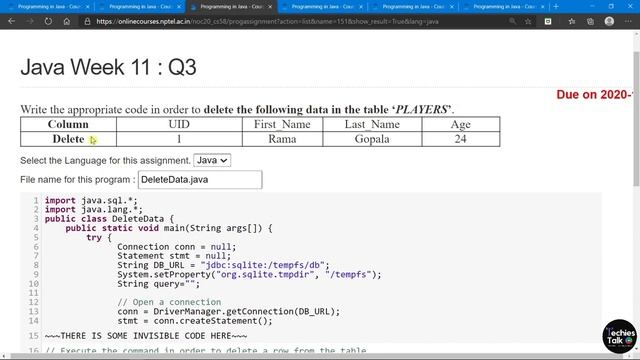Screen dimensions: 640x360
Task: Open the user profile avatar
Action: [609, 21]
